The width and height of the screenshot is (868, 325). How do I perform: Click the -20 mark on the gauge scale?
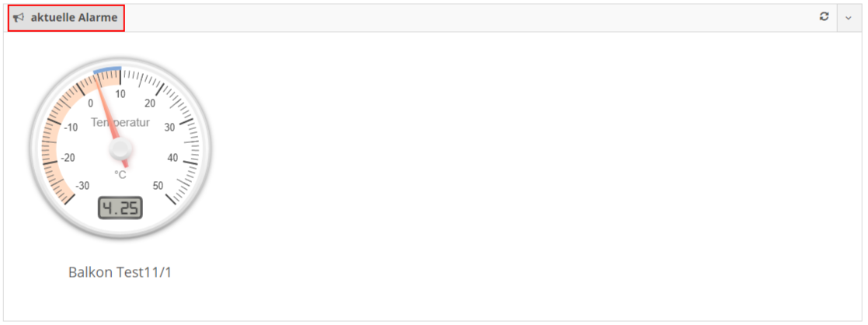[68, 158]
